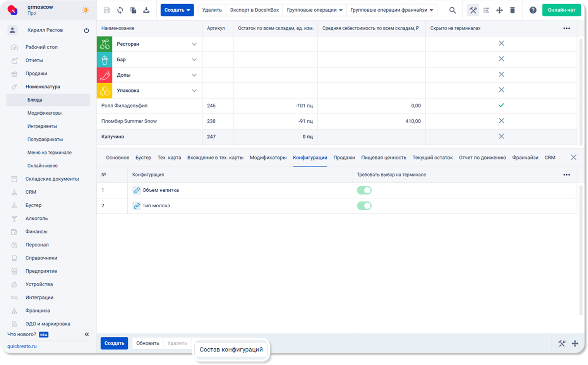Switch to the Пищевая ценность tab
Viewport: 588px width, 365px height.
coord(384,158)
